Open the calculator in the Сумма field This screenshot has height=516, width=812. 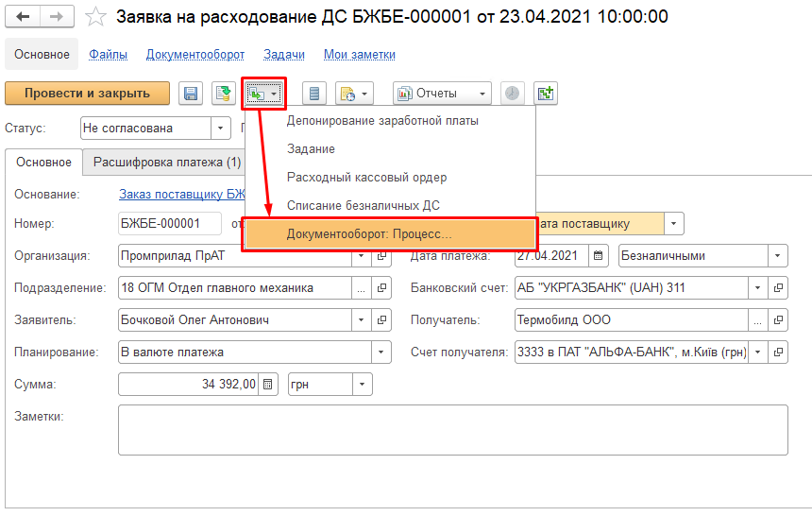click(268, 385)
